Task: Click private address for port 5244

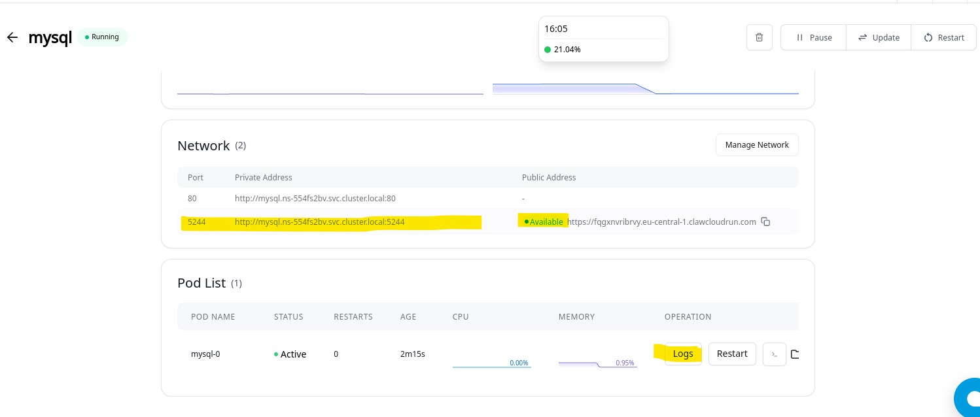Action: pos(319,222)
